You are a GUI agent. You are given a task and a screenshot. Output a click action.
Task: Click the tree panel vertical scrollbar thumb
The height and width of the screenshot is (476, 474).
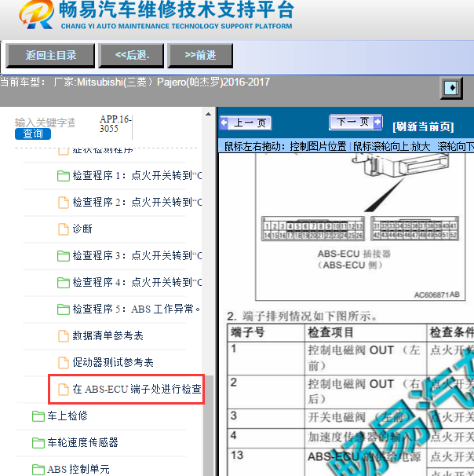click(208, 425)
